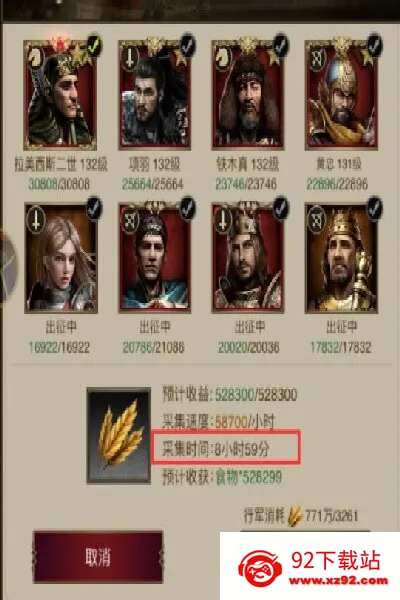The image size is (400, 600).
Task: Click the 采集时间 8小时59分 highlighted text
Action: (x=216, y=450)
